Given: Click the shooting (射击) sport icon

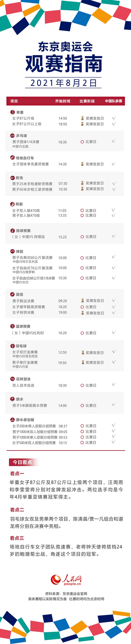Looking at the screenshot, I should pyautogui.click(x=12, y=178).
